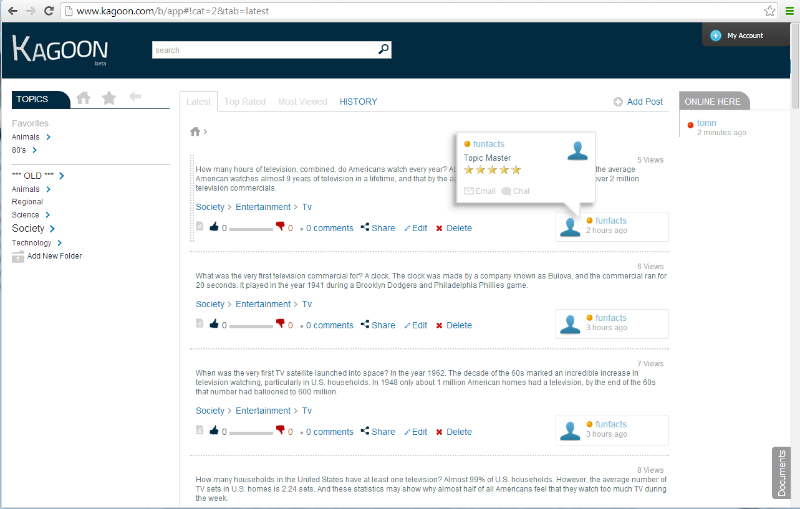The width and height of the screenshot is (800, 509).
Task: Switch to the Top Rated tab
Action: pyautogui.click(x=244, y=102)
